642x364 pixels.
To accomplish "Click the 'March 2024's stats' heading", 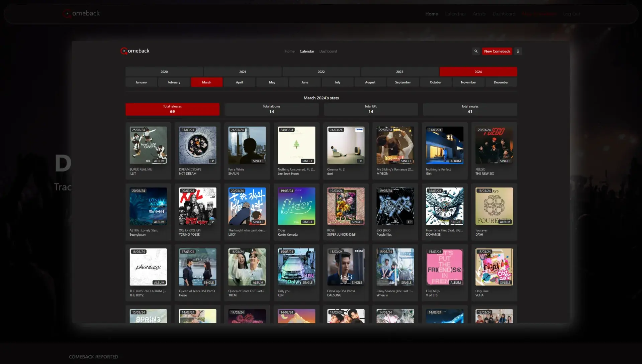I will 321,98.
